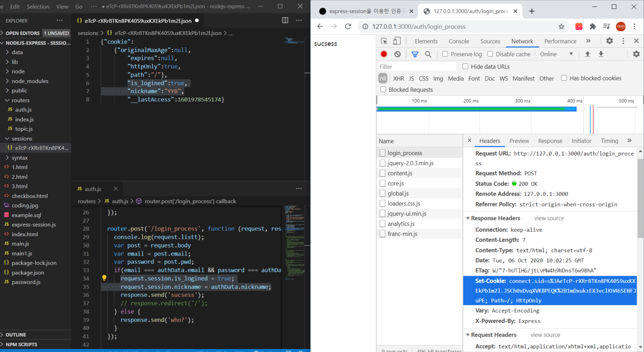
Task: Open the Preview tab for the request
Action: 519,141
